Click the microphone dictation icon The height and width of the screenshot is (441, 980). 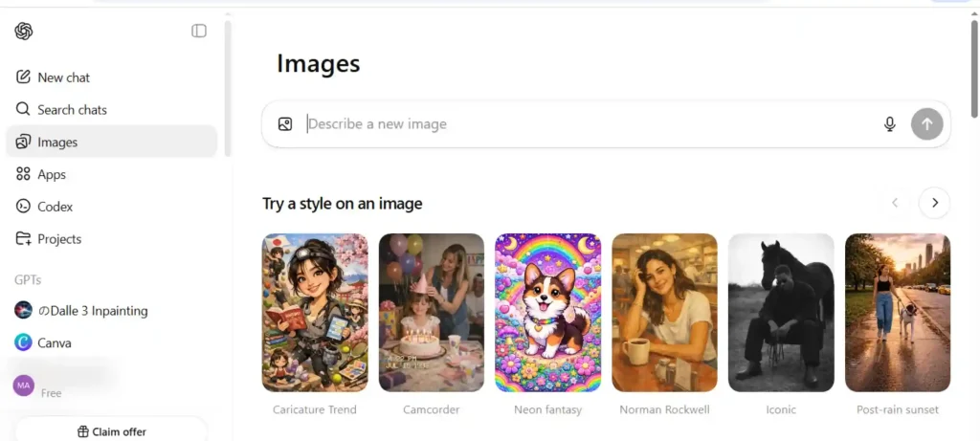890,124
